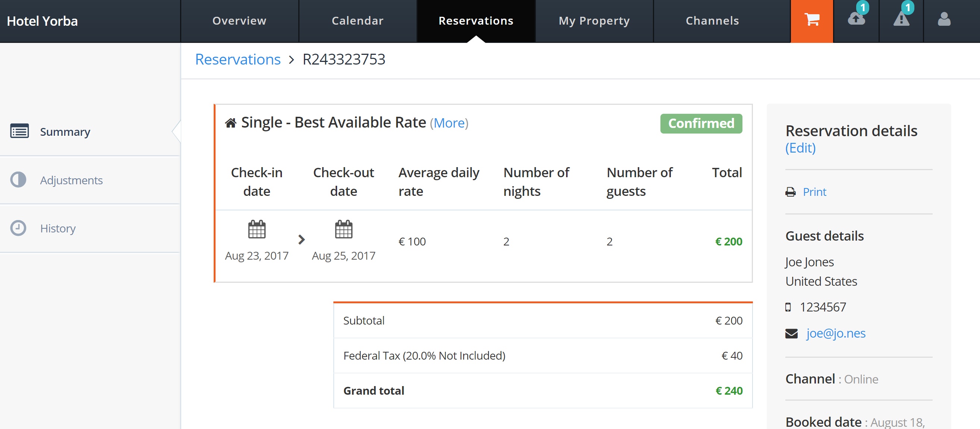Click the Single - Best Available Rate title
Viewport: 980px width, 429px height.
coord(333,123)
